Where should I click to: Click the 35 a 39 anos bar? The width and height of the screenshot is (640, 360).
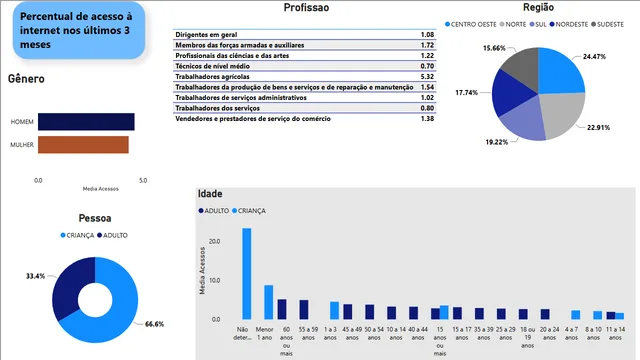click(x=480, y=313)
